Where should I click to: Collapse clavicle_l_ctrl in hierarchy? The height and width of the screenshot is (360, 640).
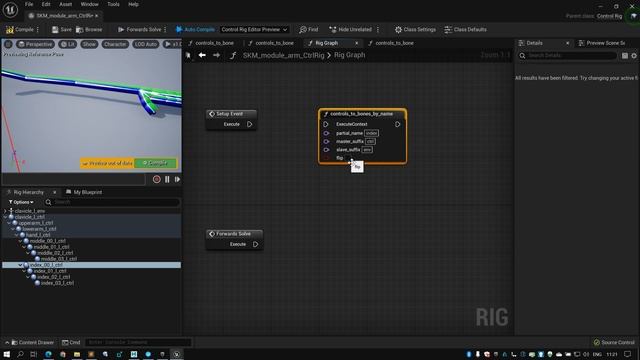pyautogui.click(x=5, y=217)
